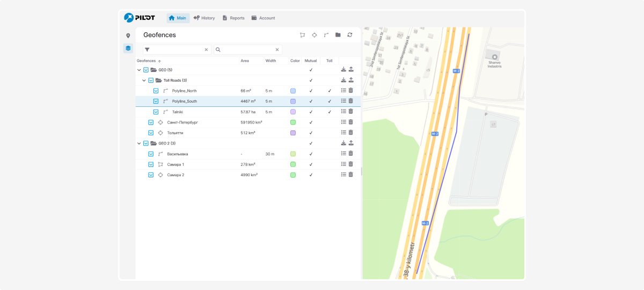The image size is (644, 290).
Task: Toggle the Самара 1 checkbox
Action: (x=151, y=164)
